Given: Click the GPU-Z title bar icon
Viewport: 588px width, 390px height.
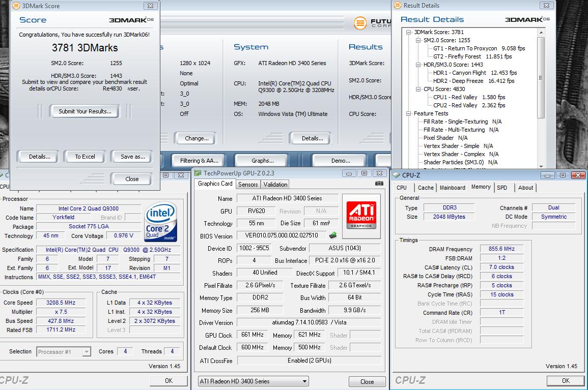Looking at the screenshot, I should [198, 173].
